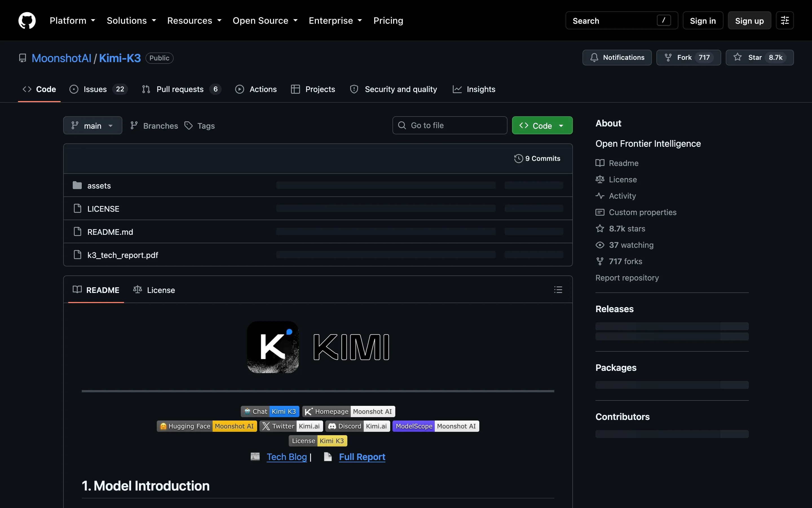Click the License Kimi K3 badge
The height and width of the screenshot is (508, 812).
click(318, 441)
